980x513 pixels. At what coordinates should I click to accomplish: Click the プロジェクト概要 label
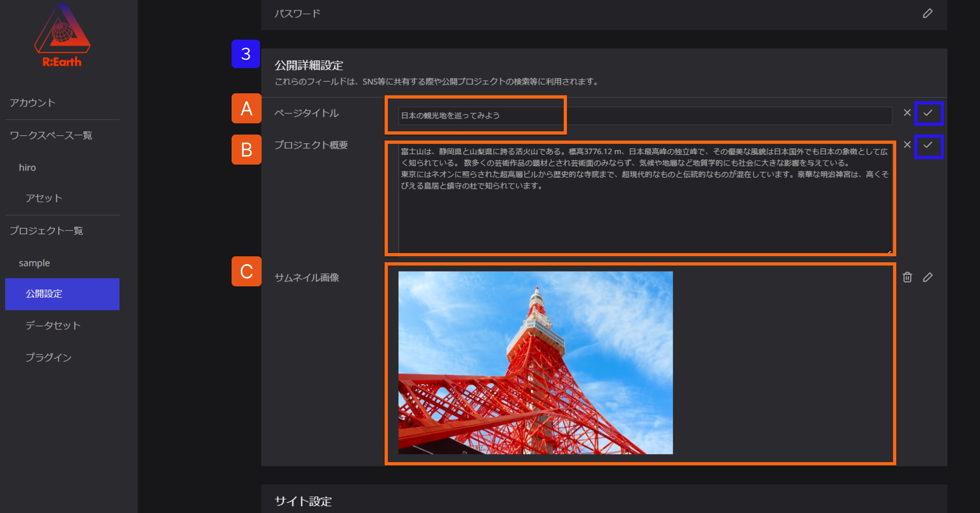click(311, 145)
